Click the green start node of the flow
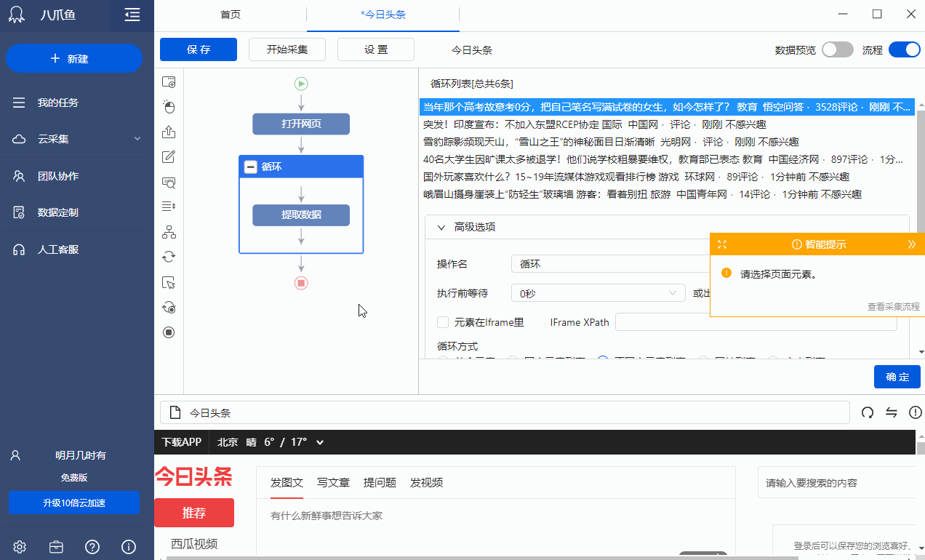Viewport: 925px width, 560px height. [301, 84]
